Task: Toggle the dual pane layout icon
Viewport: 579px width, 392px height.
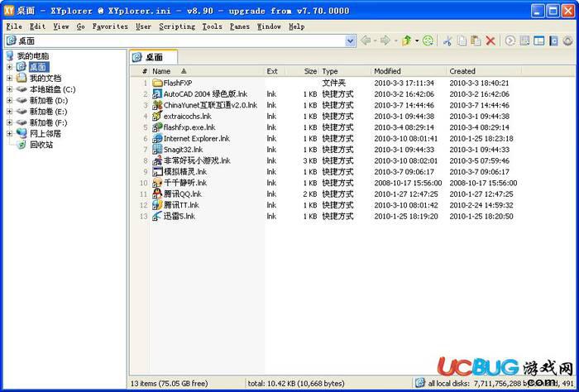Action: [x=538, y=41]
